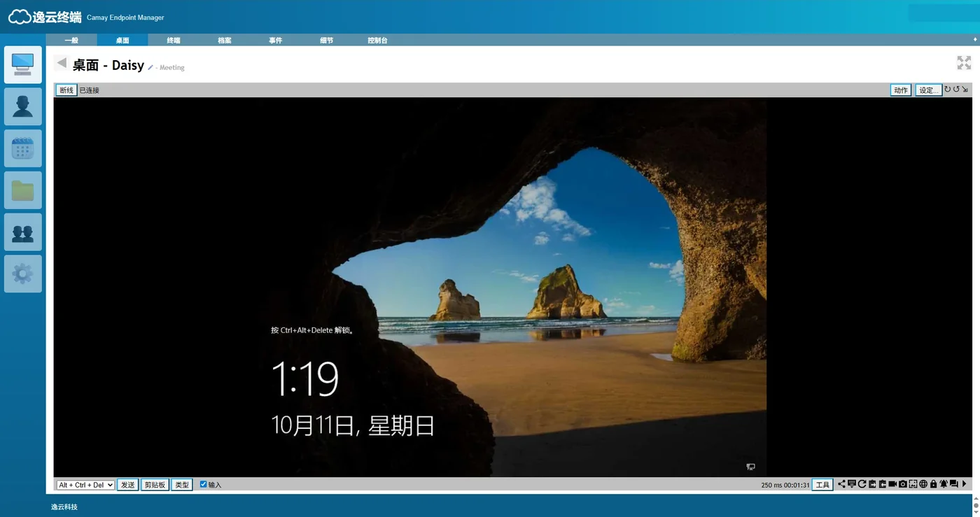Switch to the 事件 tab
980x517 pixels.
(x=276, y=41)
